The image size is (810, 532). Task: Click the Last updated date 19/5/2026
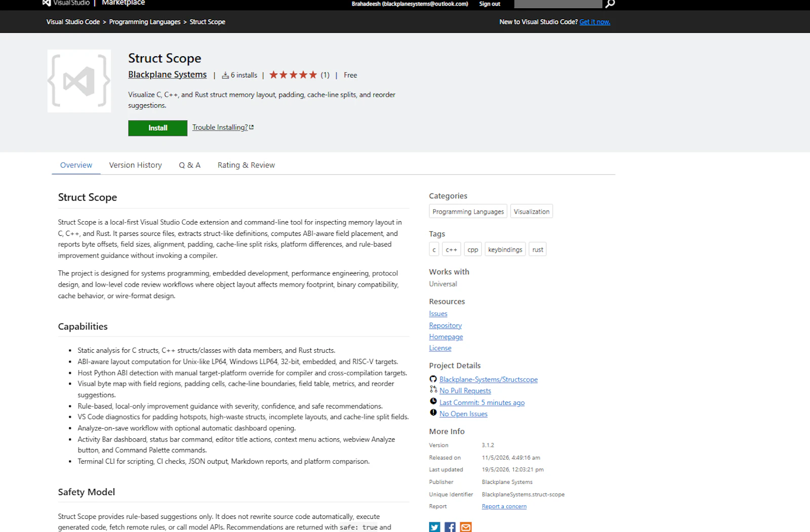pos(513,470)
